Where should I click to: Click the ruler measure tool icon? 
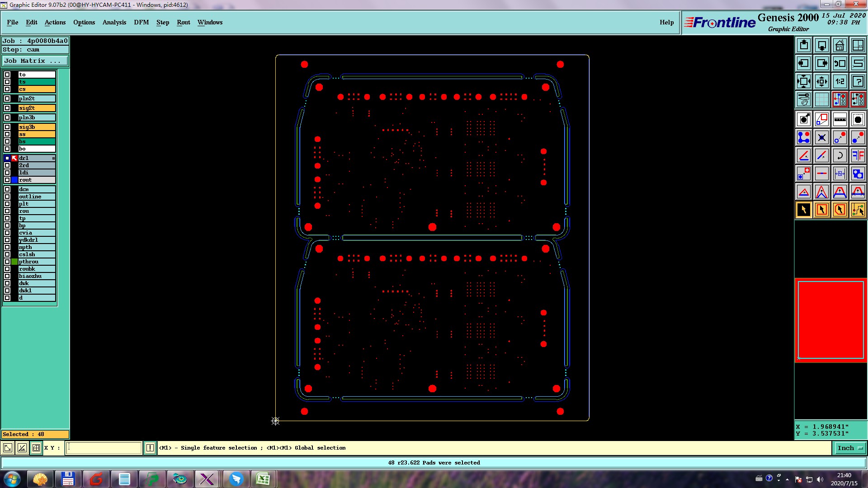[840, 119]
